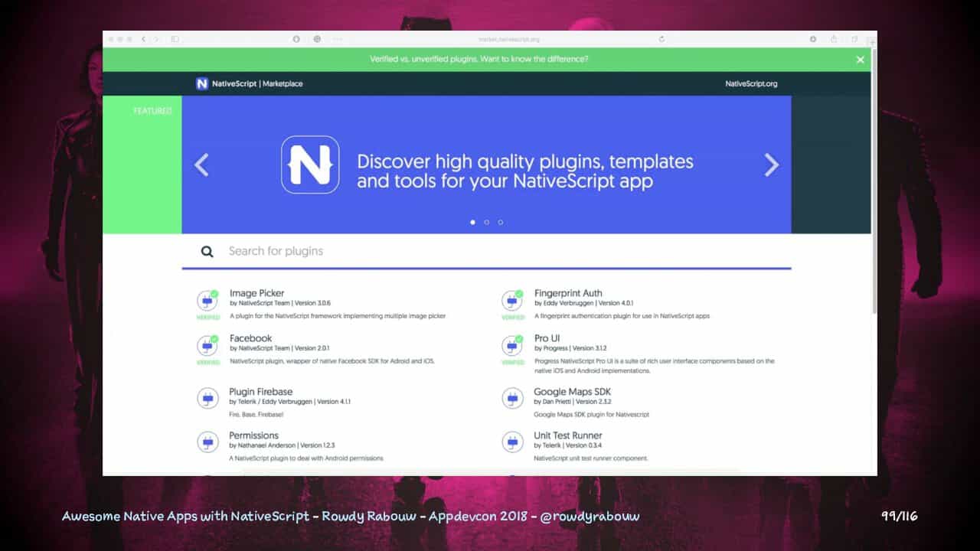Click the browser back navigation button
The height and width of the screenshot is (551, 980).
click(x=143, y=39)
